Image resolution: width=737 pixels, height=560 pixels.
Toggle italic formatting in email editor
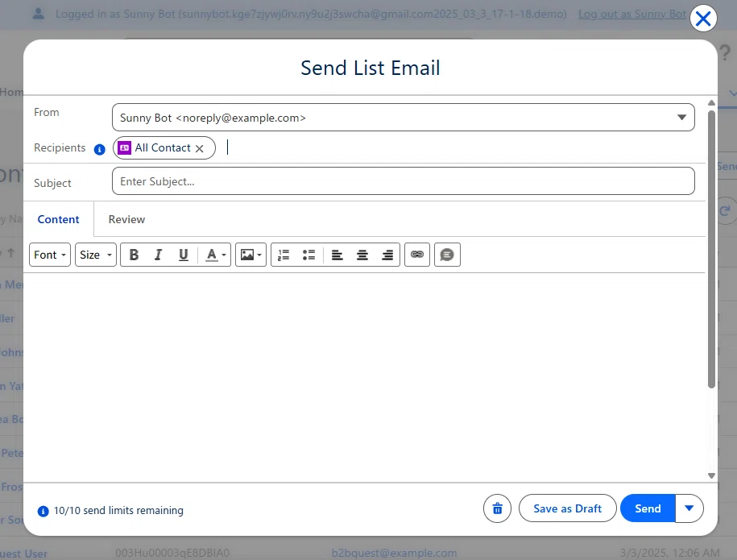[x=159, y=255]
